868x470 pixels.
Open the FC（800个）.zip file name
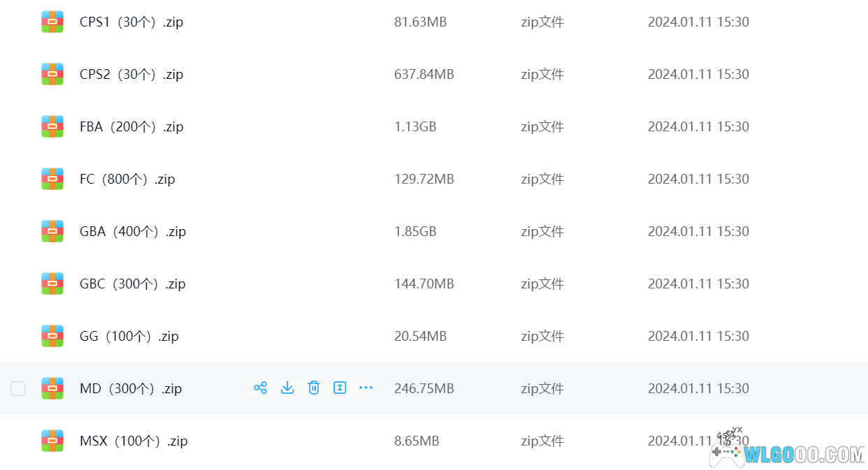coord(127,179)
